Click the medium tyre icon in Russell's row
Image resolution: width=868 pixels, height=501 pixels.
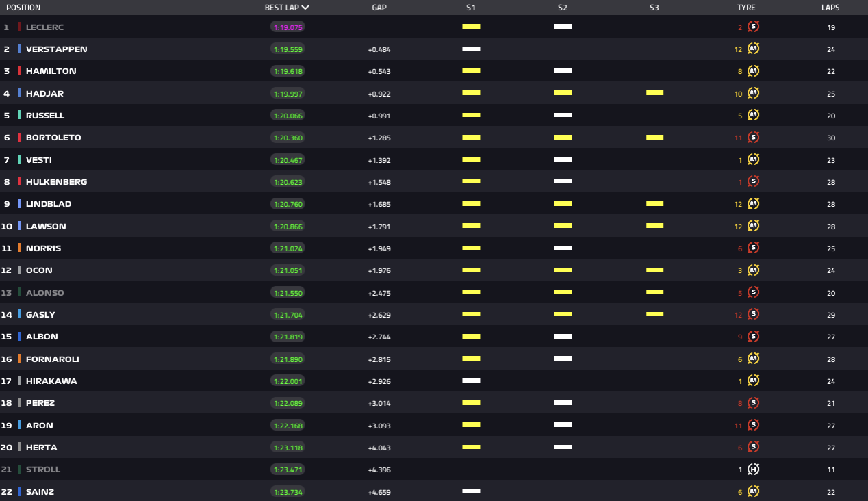point(754,115)
